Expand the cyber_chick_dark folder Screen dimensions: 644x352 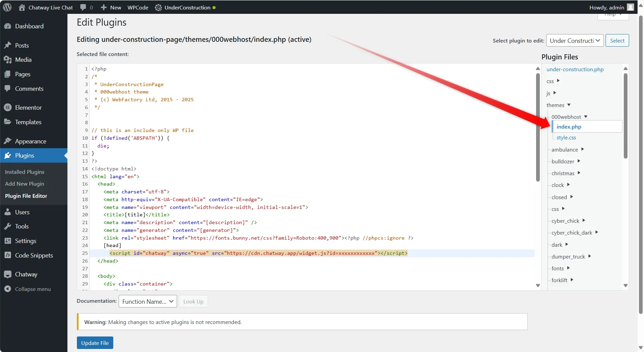click(x=597, y=232)
